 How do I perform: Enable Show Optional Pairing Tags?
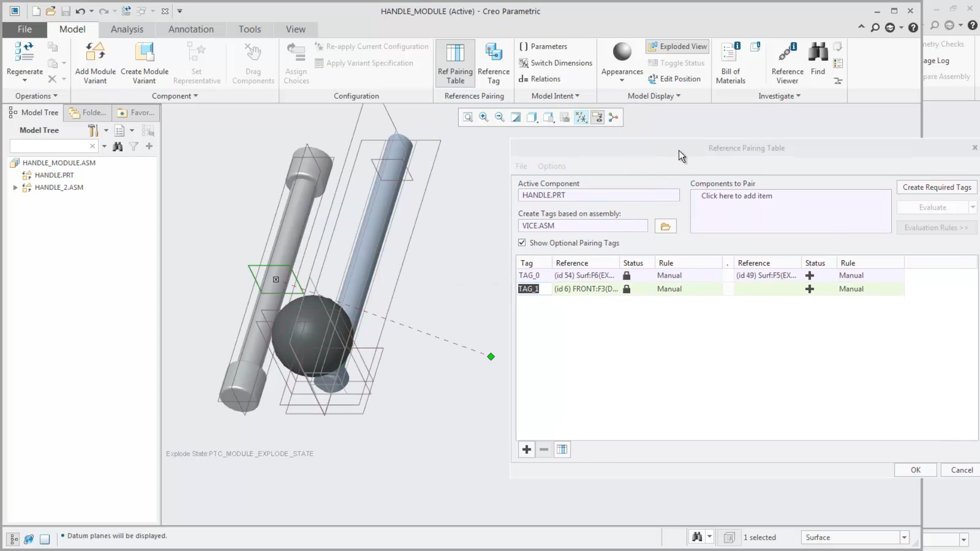click(x=522, y=243)
